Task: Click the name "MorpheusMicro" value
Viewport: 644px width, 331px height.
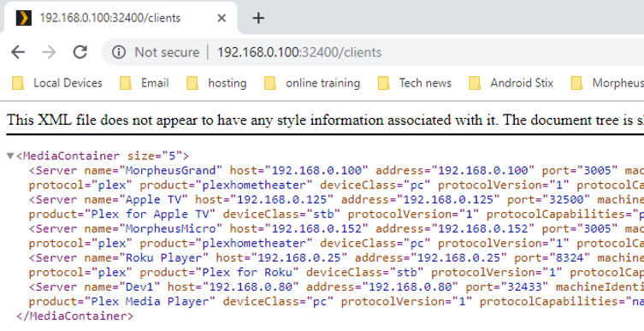Action: pyautogui.click(x=170, y=228)
